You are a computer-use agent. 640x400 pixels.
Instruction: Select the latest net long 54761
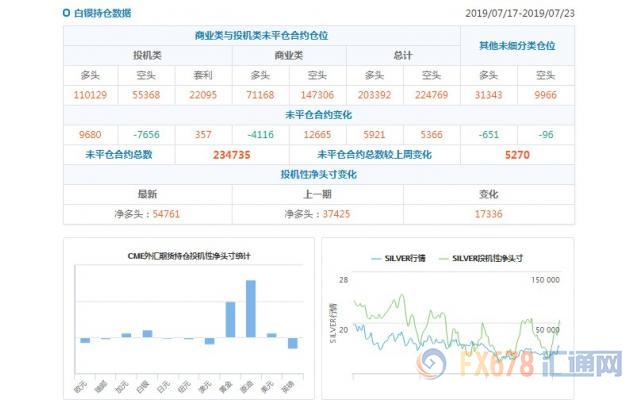point(166,214)
